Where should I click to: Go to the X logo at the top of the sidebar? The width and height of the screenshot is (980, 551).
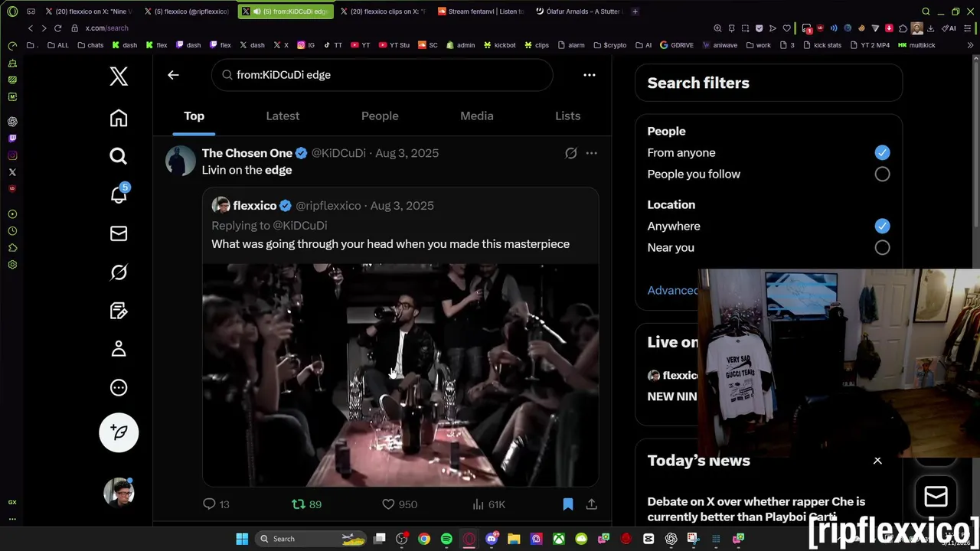(119, 76)
